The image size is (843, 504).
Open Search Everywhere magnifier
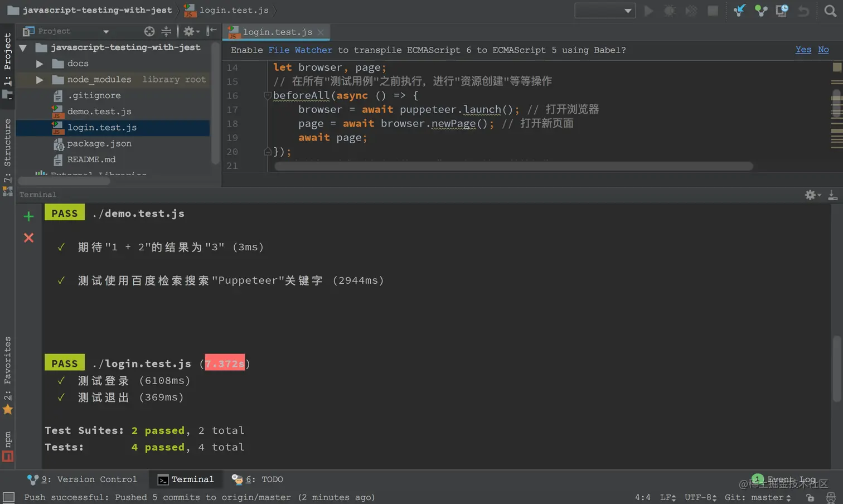(830, 11)
